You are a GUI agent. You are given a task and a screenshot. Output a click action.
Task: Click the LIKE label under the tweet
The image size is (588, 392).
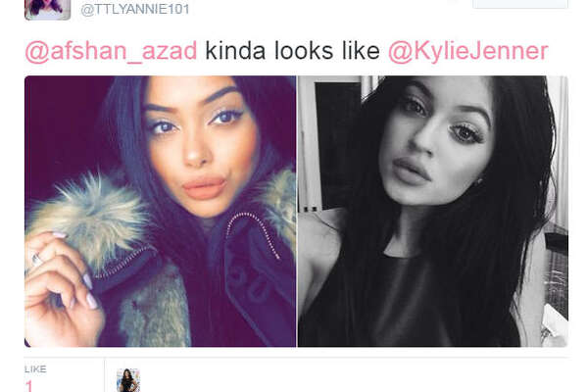(35, 369)
